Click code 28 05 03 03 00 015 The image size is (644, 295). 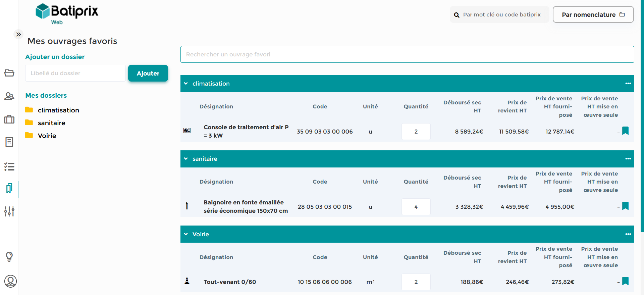pos(325,207)
